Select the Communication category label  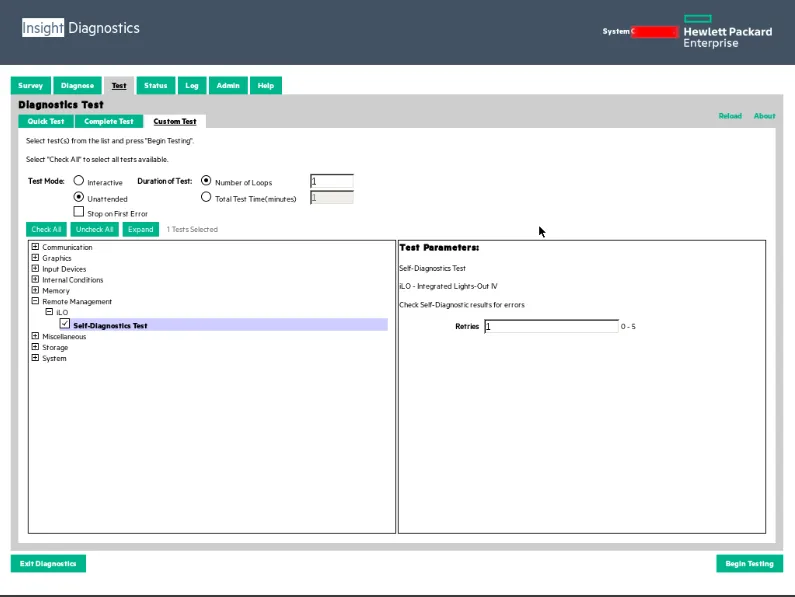pyautogui.click(x=67, y=248)
